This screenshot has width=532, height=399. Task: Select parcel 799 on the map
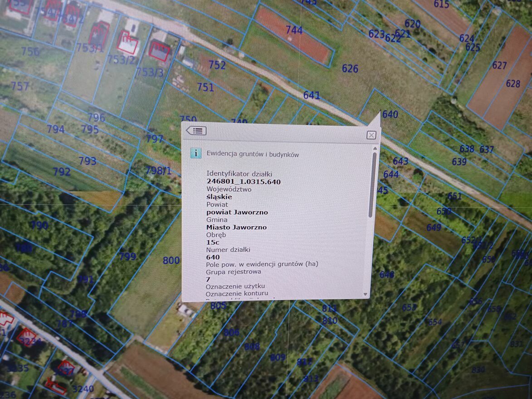tap(127, 257)
